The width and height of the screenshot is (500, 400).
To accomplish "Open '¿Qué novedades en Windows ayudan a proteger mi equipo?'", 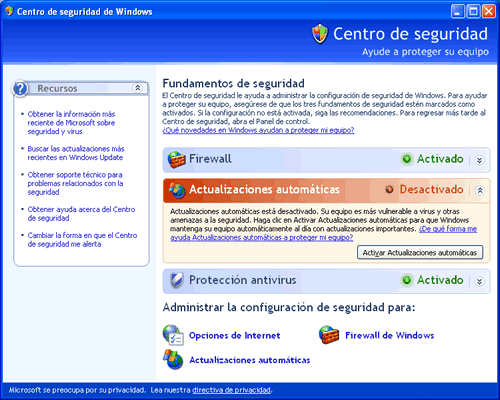I will (258, 130).
